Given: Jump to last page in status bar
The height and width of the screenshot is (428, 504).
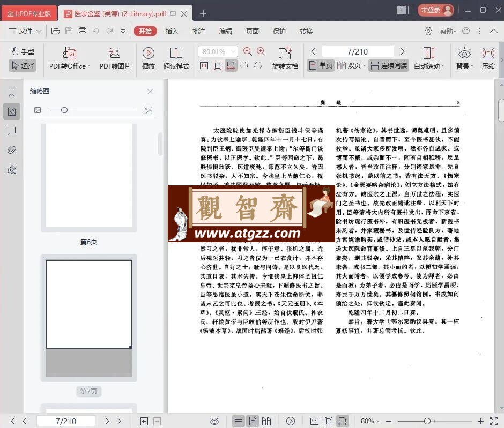Looking at the screenshot, I should point(120,421).
